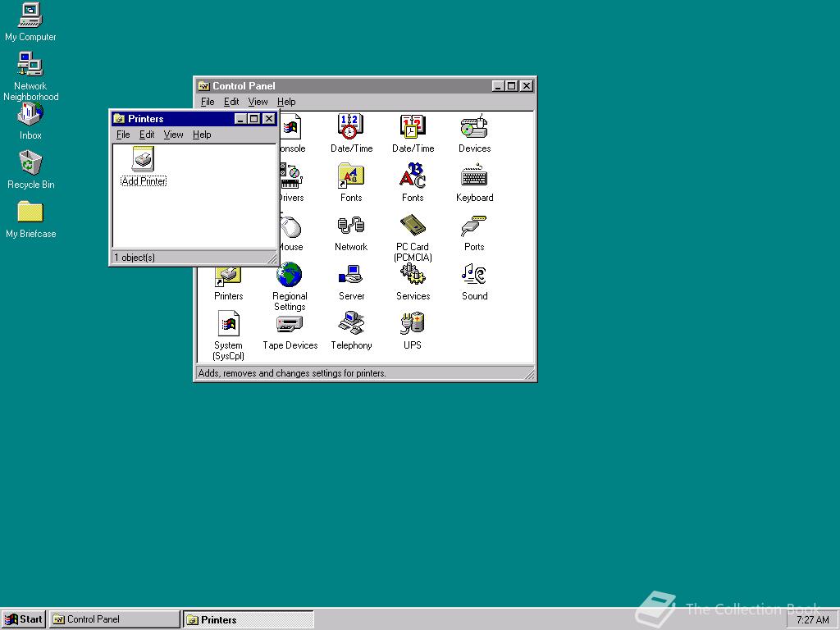Open View menu in Printers window
Screen dimensions: 840x630
(x=174, y=135)
